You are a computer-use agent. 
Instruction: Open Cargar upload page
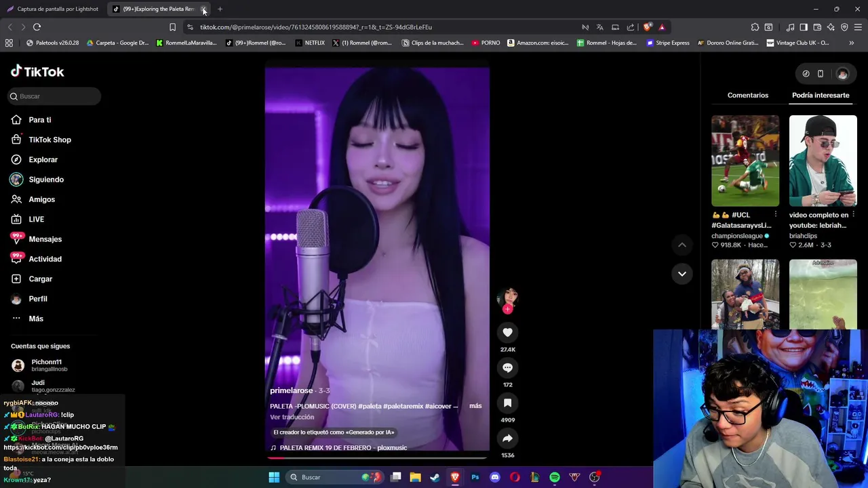pos(40,279)
